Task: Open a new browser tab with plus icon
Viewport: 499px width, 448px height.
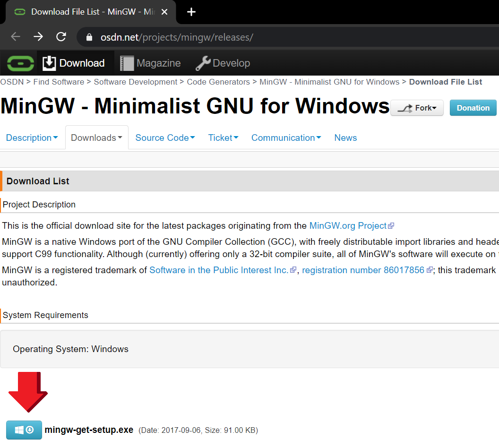Action: pyautogui.click(x=191, y=12)
